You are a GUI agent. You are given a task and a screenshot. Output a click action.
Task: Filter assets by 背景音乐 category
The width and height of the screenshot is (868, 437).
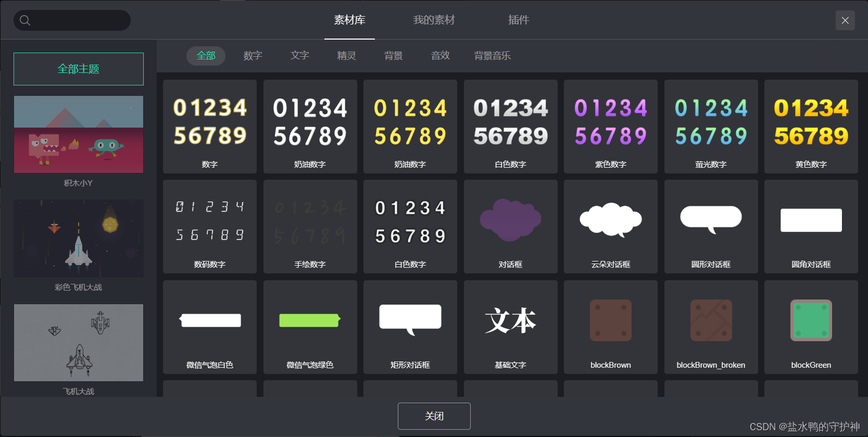tap(492, 56)
